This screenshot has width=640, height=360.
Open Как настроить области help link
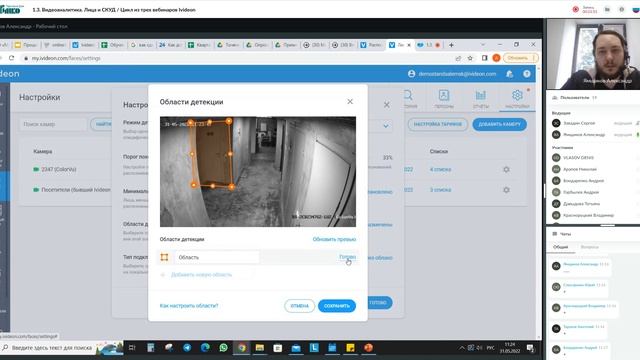click(189, 306)
